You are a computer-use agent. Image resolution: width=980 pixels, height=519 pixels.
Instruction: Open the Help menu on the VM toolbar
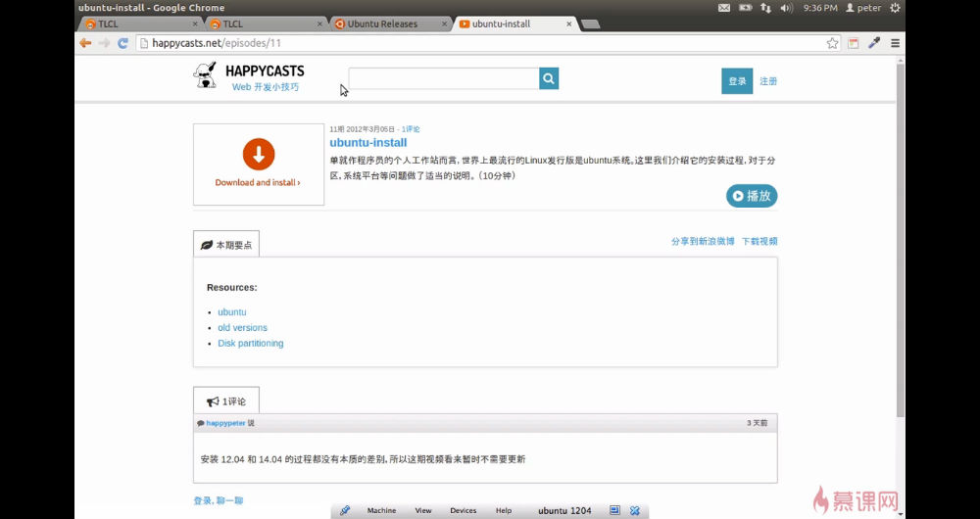504,510
